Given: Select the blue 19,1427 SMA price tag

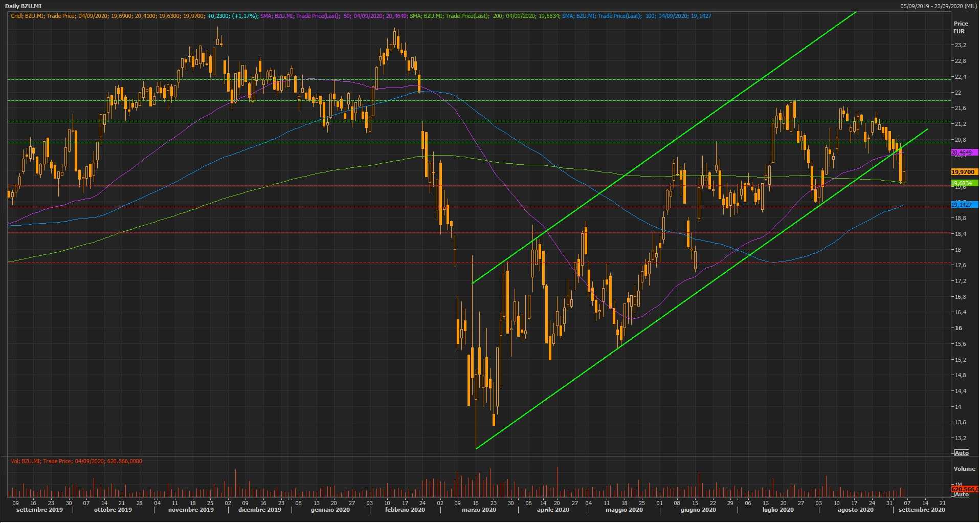Looking at the screenshot, I should point(964,205).
